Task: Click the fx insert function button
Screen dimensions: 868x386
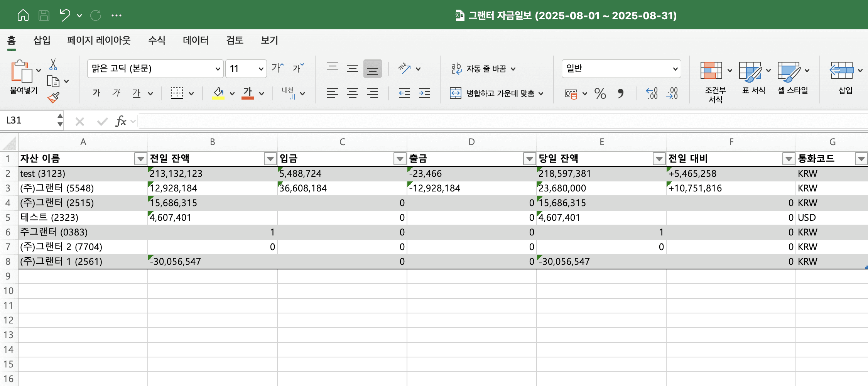Action: [121, 121]
